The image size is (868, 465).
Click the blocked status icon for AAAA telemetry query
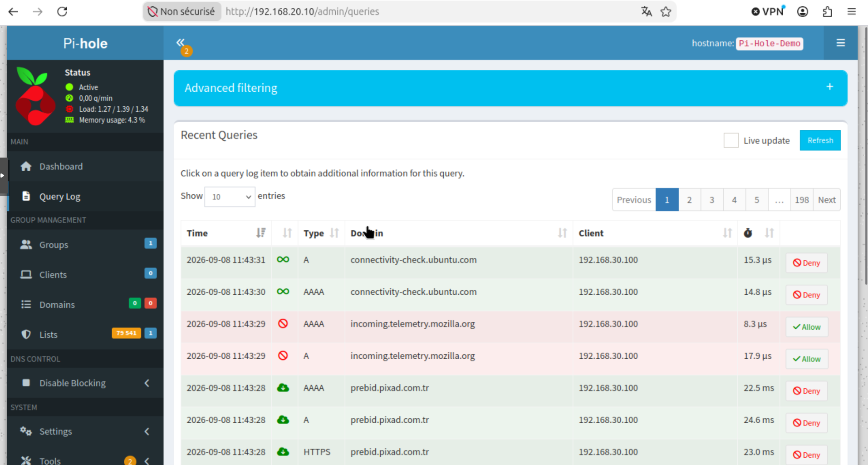point(283,323)
